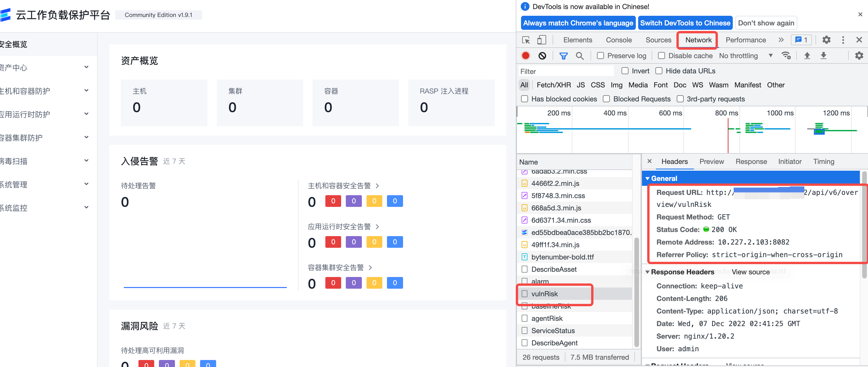Image resolution: width=868 pixels, height=367 pixels.
Task: Select the inspect element cursor tool
Action: pyautogui.click(x=525, y=40)
